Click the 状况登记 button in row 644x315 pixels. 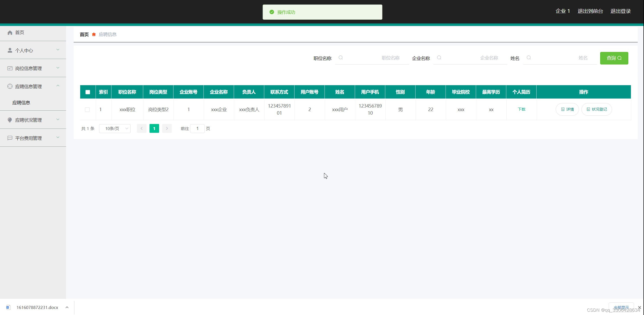(596, 109)
